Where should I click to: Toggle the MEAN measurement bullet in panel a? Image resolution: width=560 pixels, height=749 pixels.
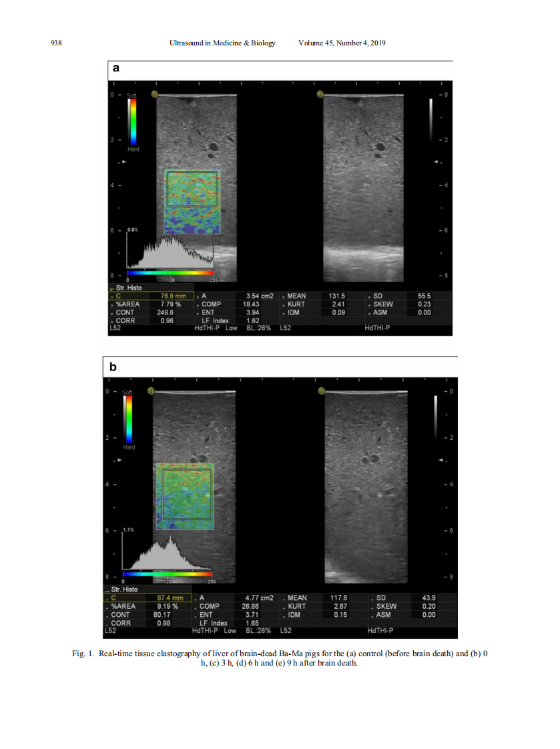(x=284, y=296)
